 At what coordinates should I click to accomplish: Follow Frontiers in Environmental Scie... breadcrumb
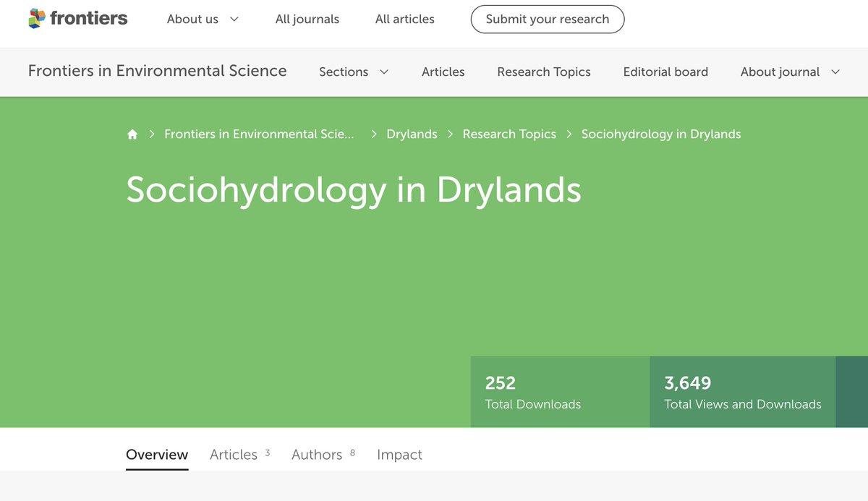260,134
